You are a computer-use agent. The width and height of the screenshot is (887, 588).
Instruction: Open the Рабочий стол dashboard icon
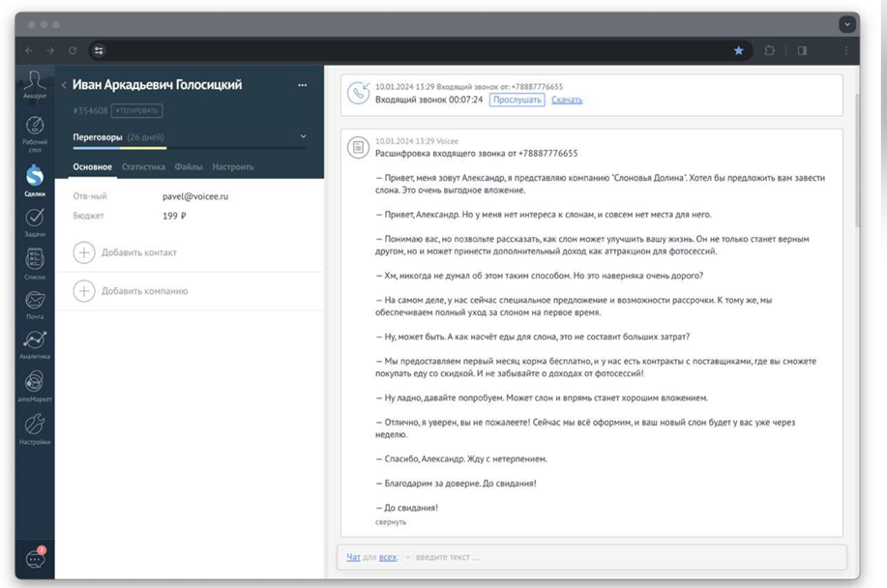coord(35,130)
